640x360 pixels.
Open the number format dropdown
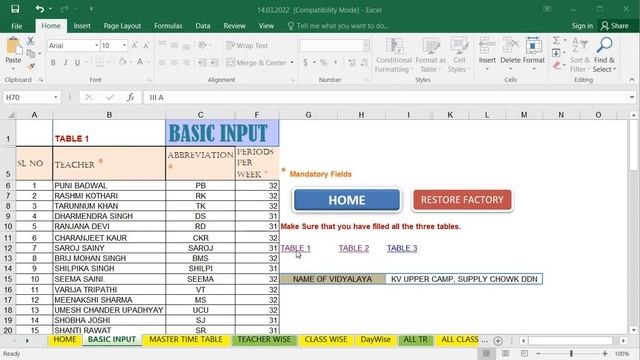pyautogui.click(x=366, y=45)
